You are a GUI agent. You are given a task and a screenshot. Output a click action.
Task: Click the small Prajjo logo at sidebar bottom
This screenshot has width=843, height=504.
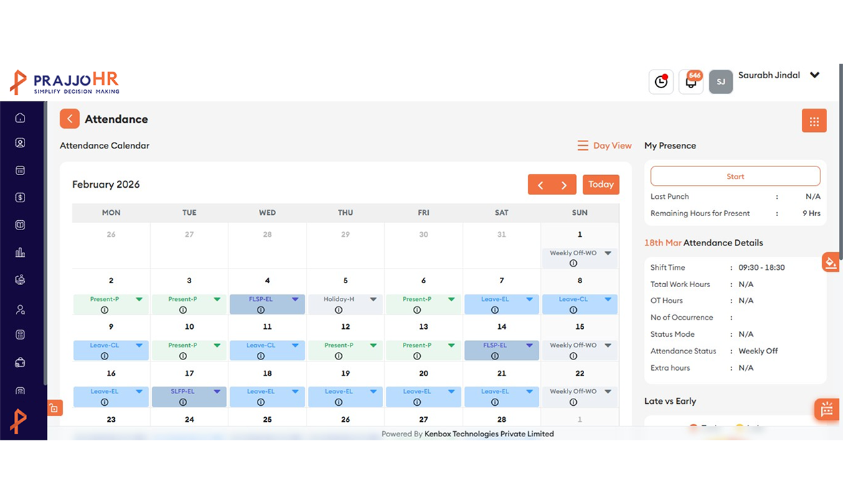19,420
